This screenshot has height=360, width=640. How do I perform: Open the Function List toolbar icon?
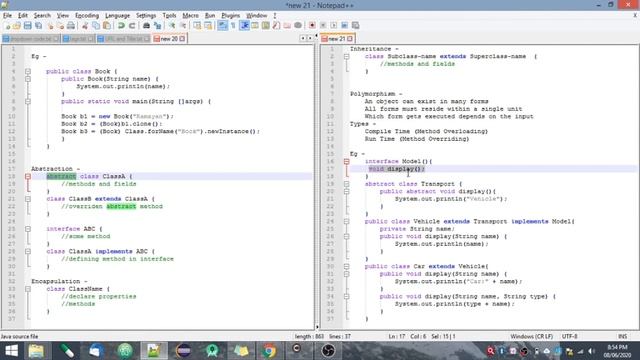(276, 26)
